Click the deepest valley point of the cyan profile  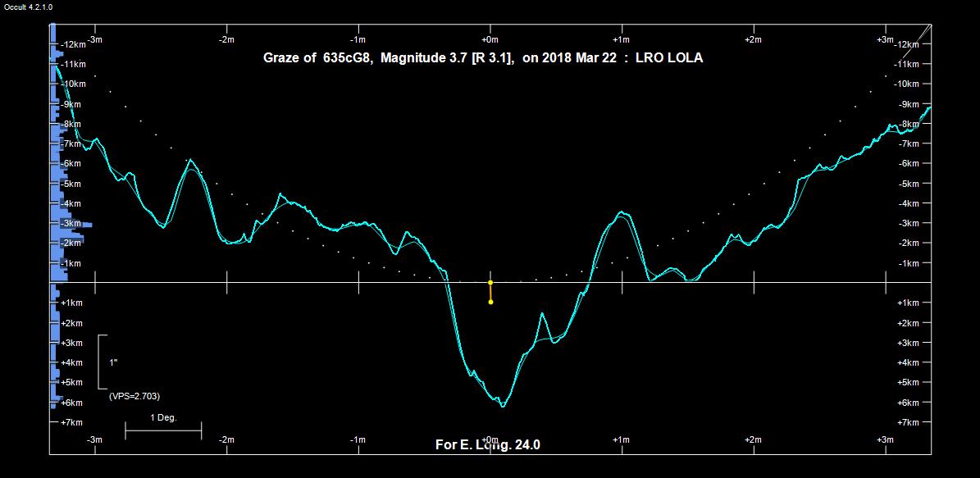(503, 406)
